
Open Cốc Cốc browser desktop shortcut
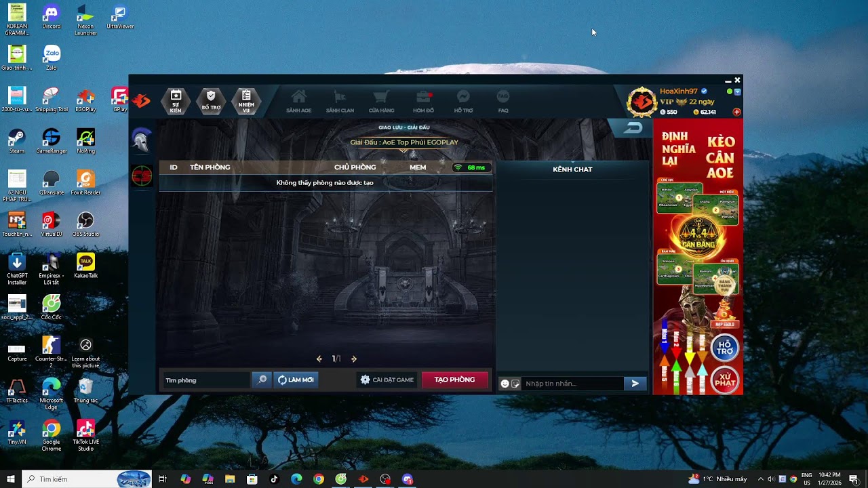click(52, 307)
